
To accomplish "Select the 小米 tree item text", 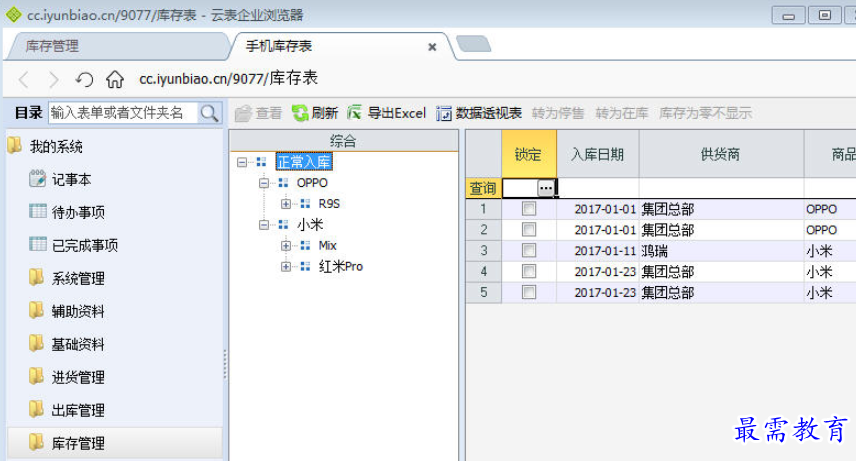I will (x=310, y=224).
